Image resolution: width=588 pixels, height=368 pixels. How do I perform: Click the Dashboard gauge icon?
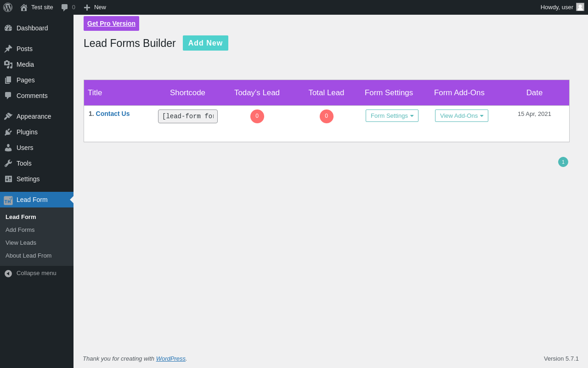pos(8,28)
